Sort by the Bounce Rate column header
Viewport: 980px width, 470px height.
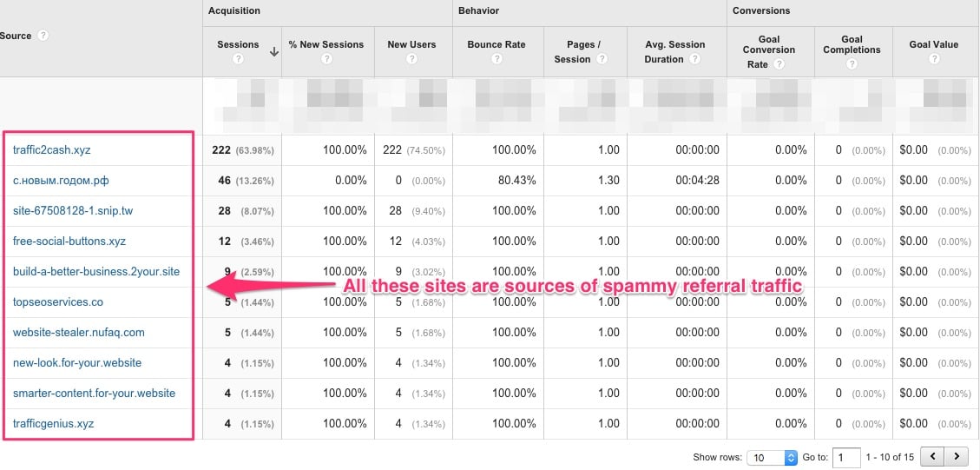point(497,44)
